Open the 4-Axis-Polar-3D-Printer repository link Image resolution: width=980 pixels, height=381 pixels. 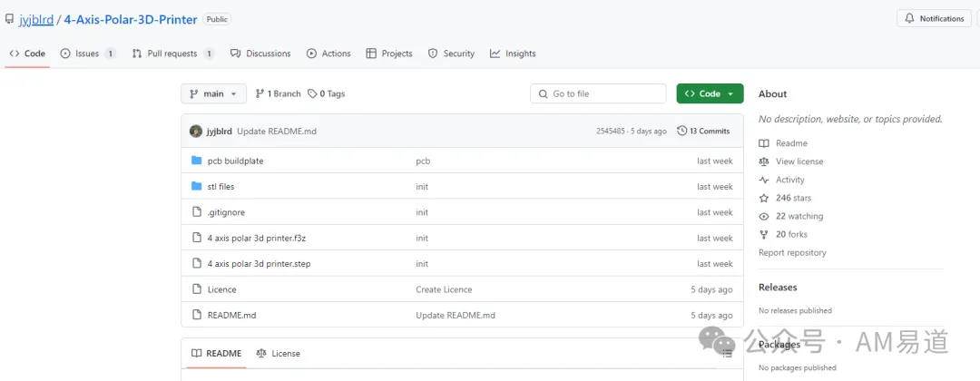coord(131,19)
